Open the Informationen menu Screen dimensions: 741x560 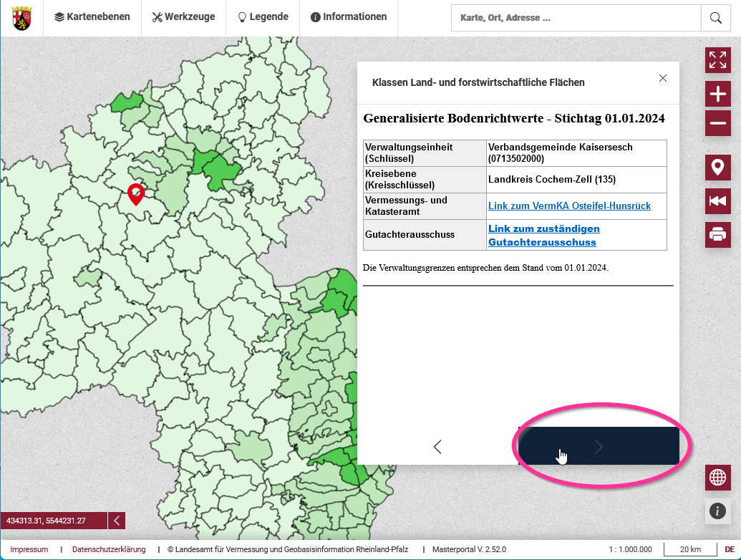pos(349,17)
